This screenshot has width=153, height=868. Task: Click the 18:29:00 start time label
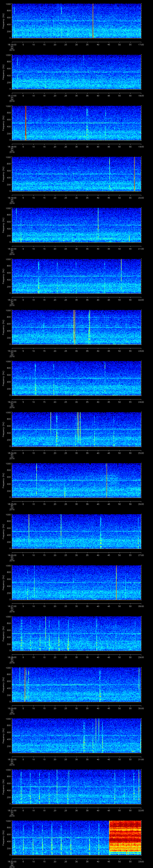[12, 708]
